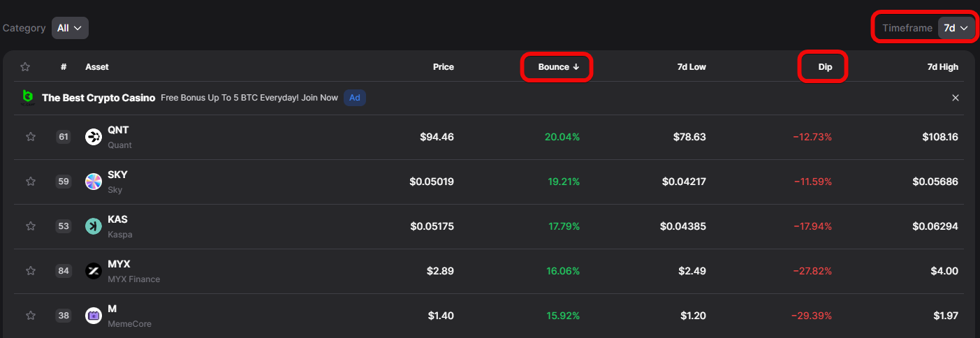Sort table by Bounce column

(x=558, y=67)
